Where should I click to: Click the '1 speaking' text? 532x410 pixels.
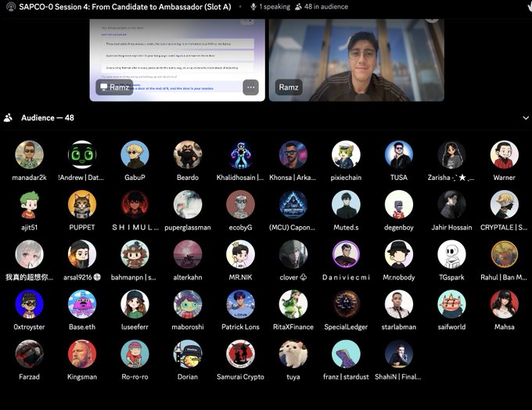pos(275,7)
